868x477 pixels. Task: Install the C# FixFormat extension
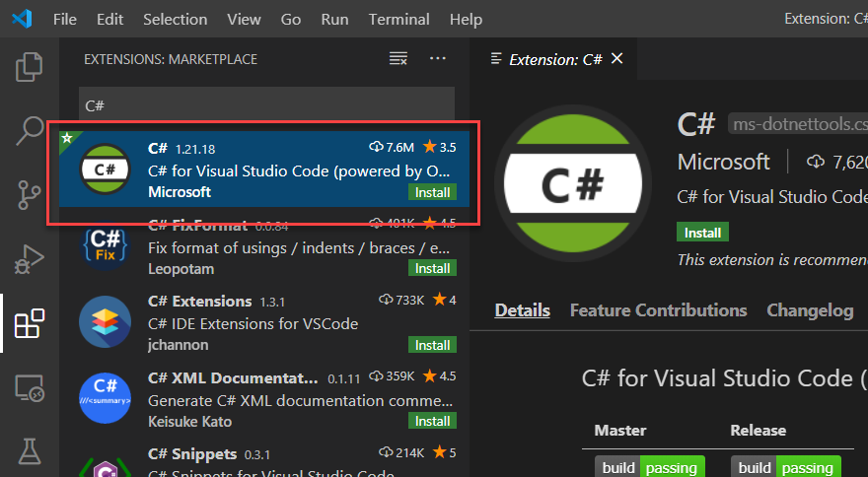pos(432,268)
